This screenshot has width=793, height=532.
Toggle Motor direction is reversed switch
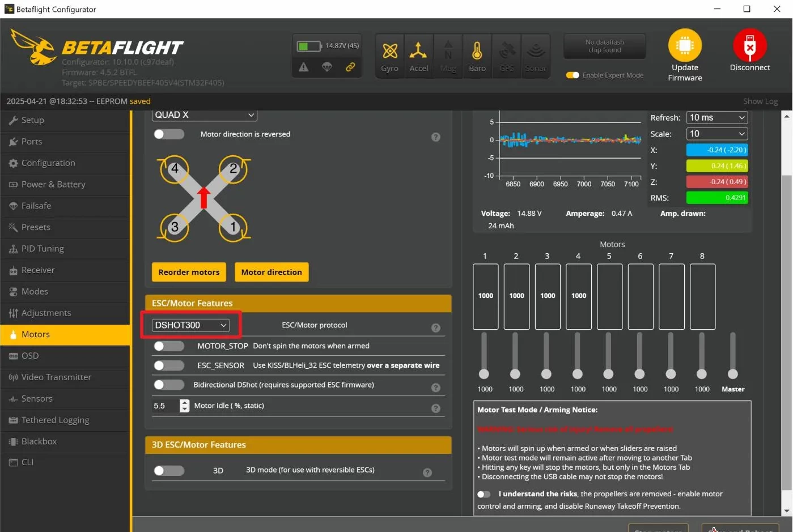169,134
